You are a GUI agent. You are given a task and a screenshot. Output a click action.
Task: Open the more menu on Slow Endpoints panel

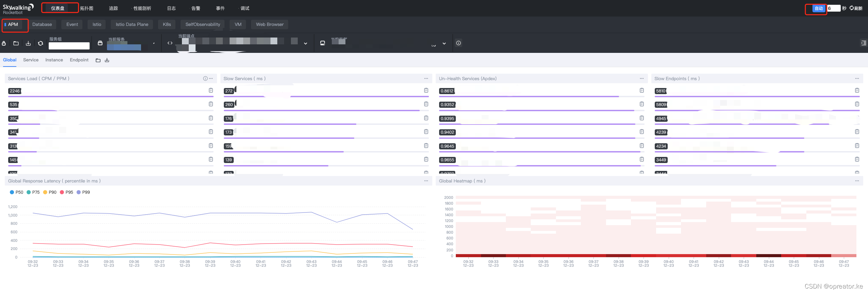click(857, 78)
